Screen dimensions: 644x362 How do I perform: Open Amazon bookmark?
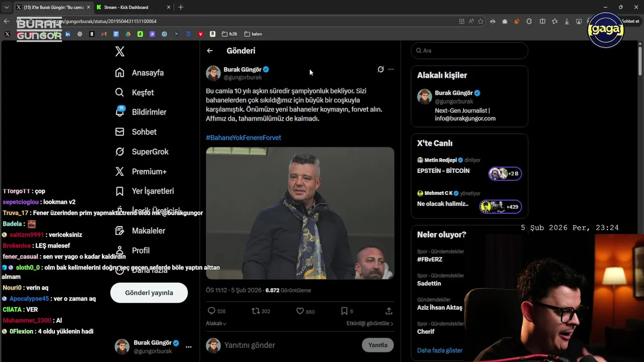point(212,34)
